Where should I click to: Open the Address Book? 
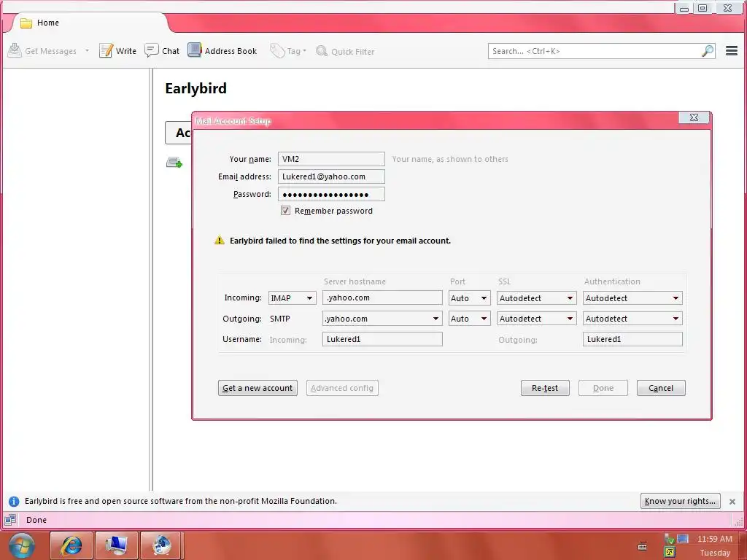222,50
